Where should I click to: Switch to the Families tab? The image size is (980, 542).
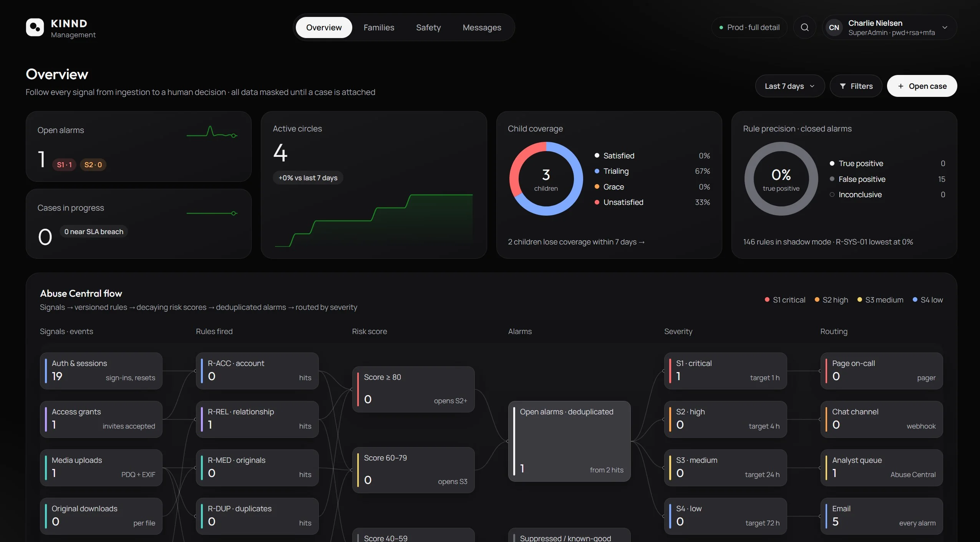379,27
